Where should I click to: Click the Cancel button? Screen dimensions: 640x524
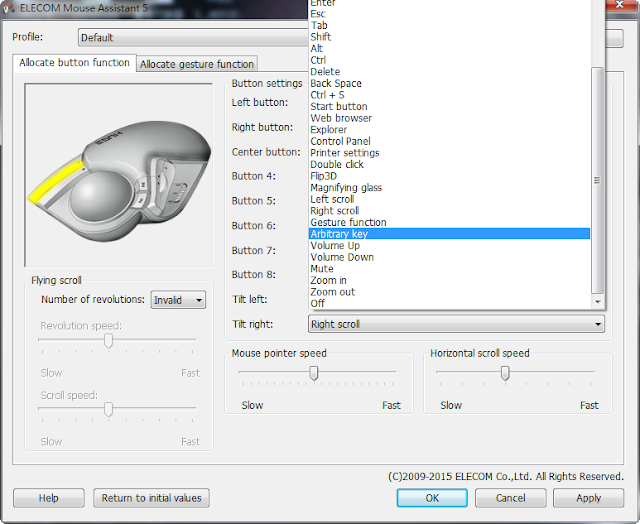[511, 498]
